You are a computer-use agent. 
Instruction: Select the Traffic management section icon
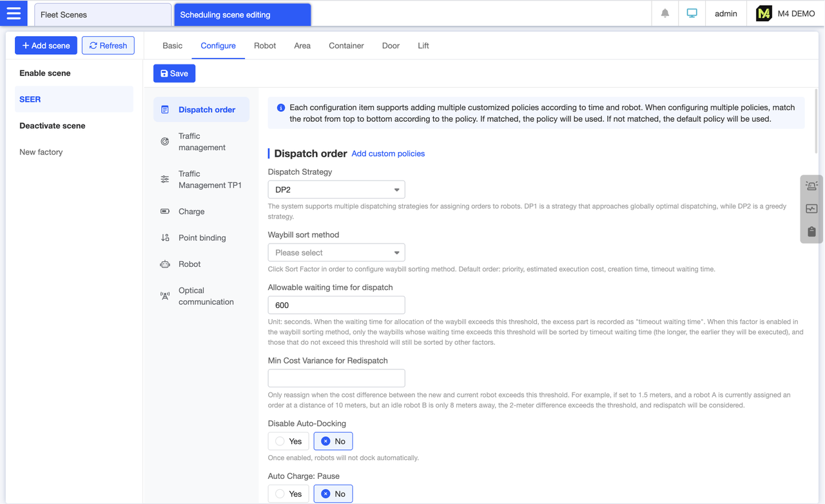pyautogui.click(x=164, y=141)
